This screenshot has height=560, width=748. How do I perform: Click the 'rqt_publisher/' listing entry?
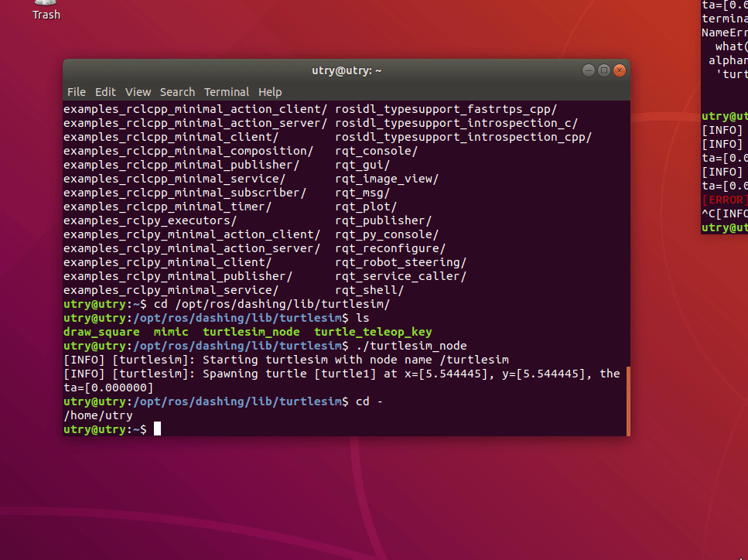click(x=383, y=220)
